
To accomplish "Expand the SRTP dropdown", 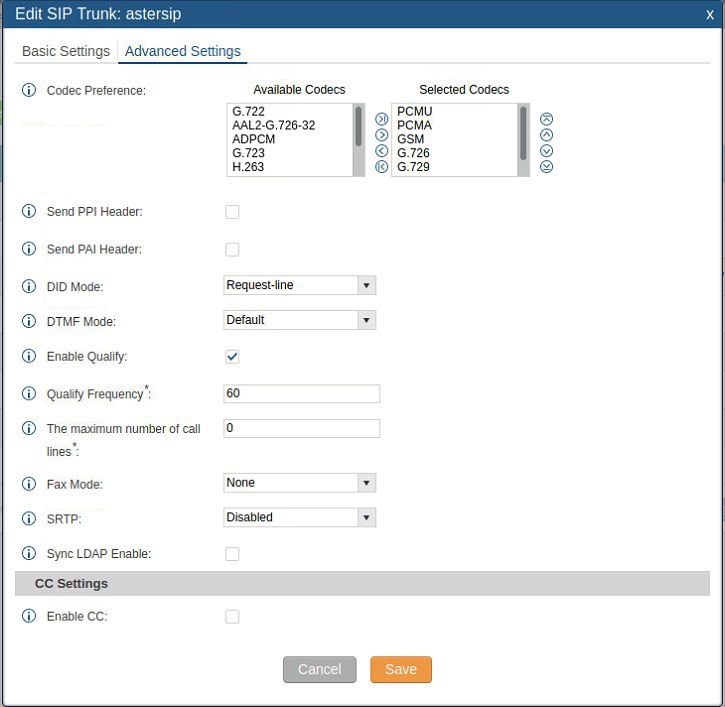I will click(x=300, y=517).
